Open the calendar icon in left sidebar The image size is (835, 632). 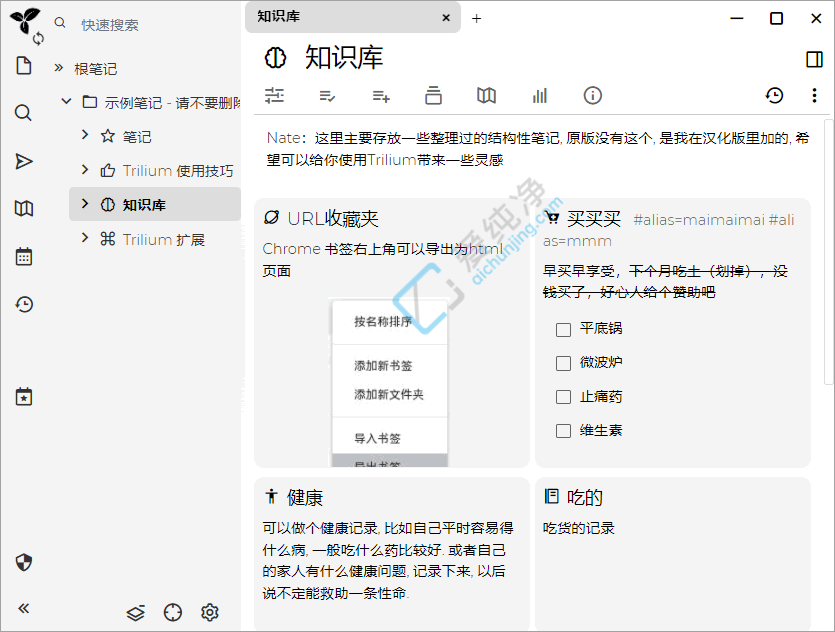click(24, 257)
